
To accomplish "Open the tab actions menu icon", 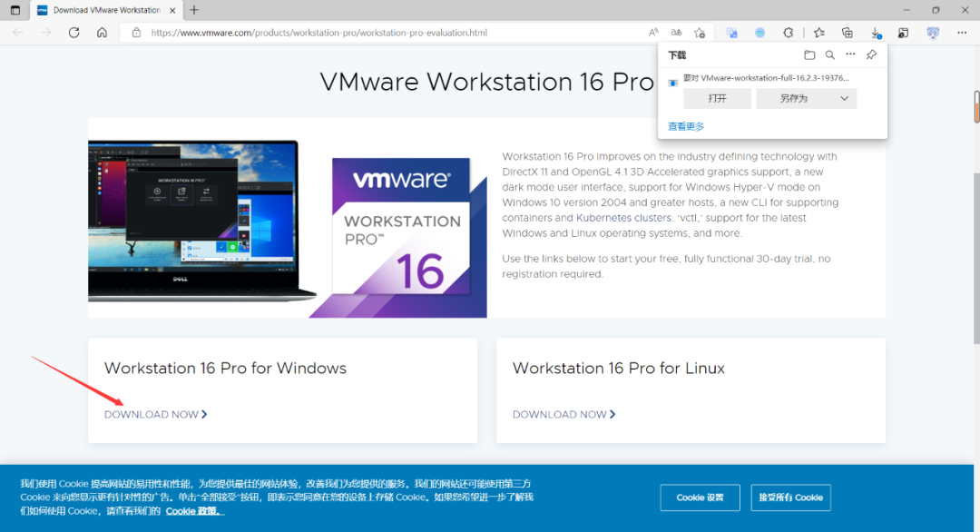I will (x=15, y=10).
